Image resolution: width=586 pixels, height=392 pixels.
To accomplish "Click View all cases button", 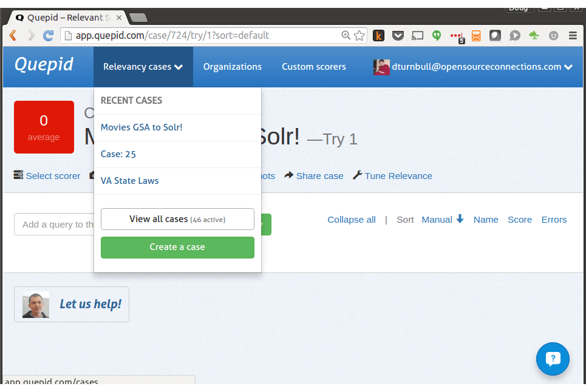I will pyautogui.click(x=177, y=219).
